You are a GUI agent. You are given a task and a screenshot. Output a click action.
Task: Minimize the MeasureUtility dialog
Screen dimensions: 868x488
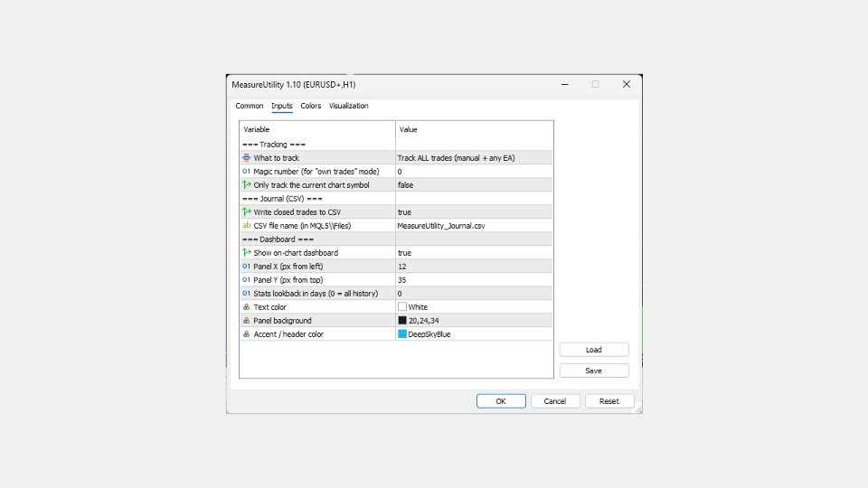coord(564,84)
